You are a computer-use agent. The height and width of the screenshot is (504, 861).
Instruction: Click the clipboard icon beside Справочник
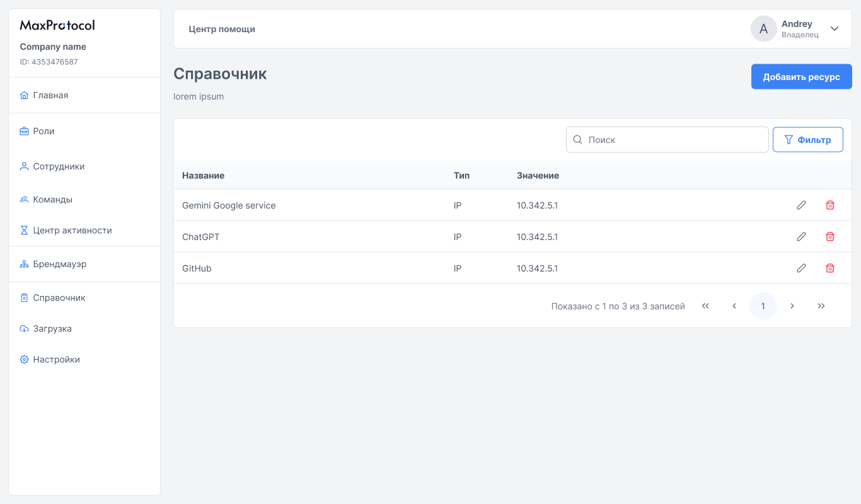click(x=25, y=298)
